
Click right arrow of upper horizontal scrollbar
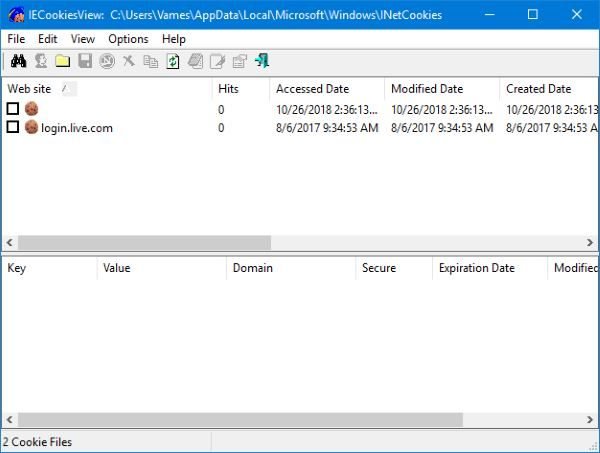590,242
